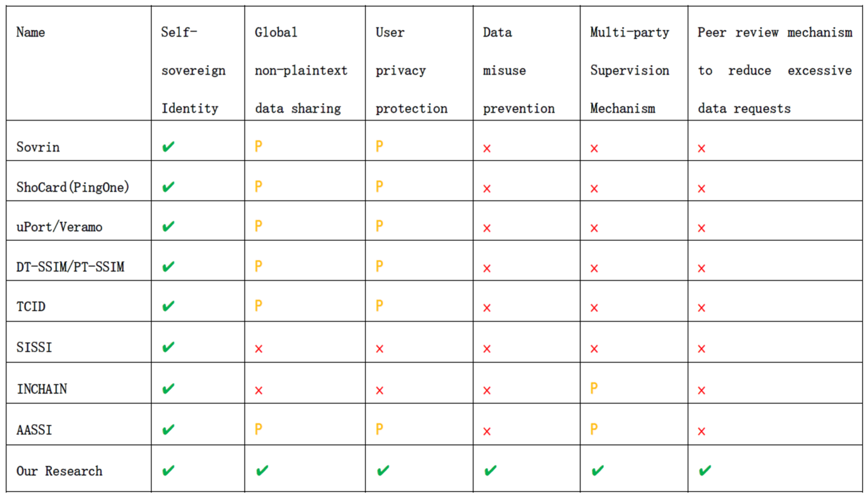
Task: Click the "uPort/Veramo" name cell
Action: tap(59, 227)
